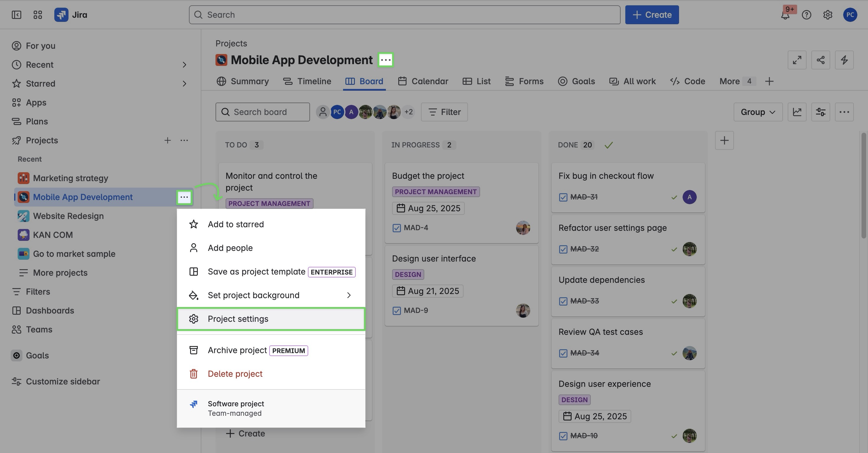Viewport: 868px width, 453px height.
Task: Click MAD-4 task type checkbox icon
Action: point(397,228)
